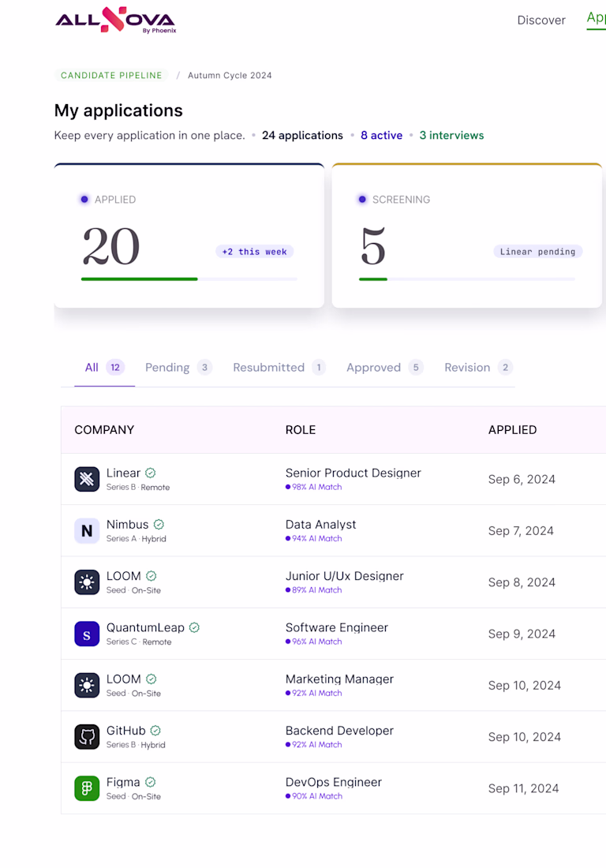Click the 90% AI Match label

314,796
